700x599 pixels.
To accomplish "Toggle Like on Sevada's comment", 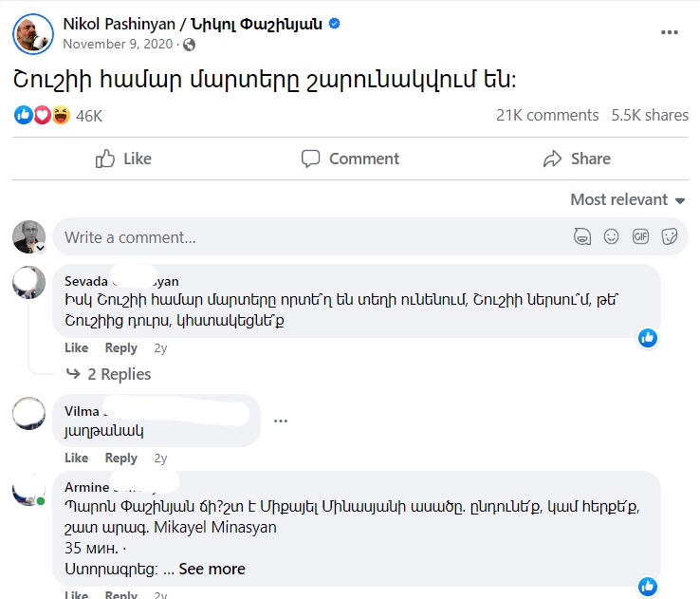I will [x=76, y=347].
